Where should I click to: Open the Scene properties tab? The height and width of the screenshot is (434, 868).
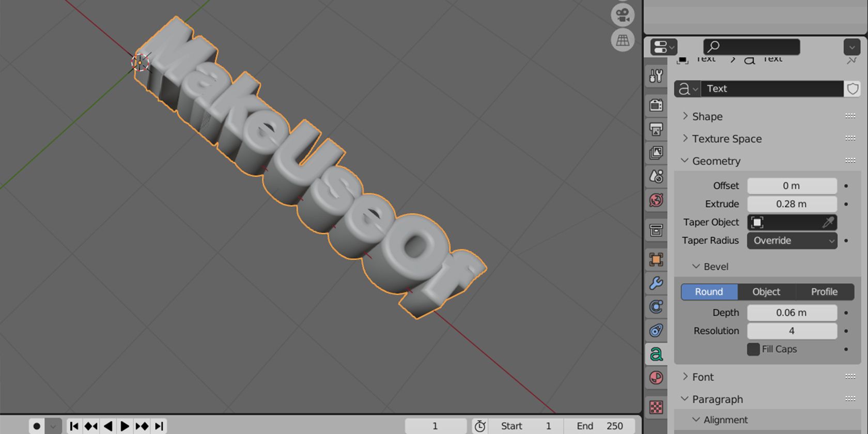656,176
